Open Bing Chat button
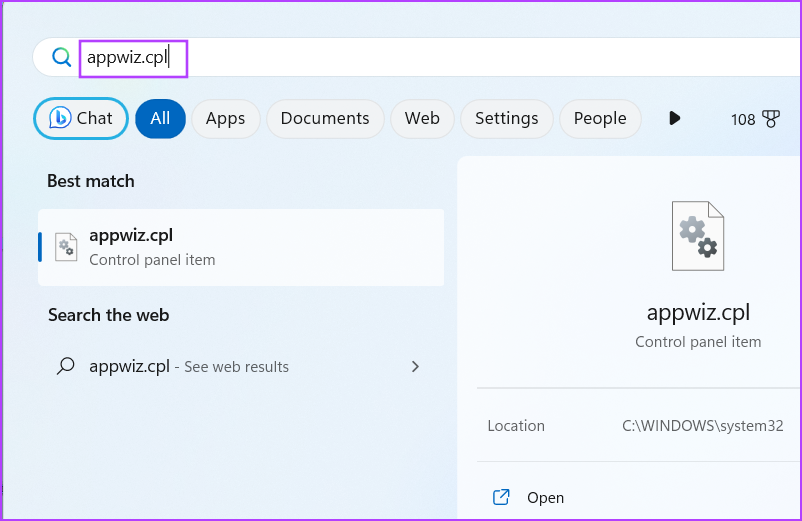The width and height of the screenshot is (802, 521). pyautogui.click(x=81, y=119)
